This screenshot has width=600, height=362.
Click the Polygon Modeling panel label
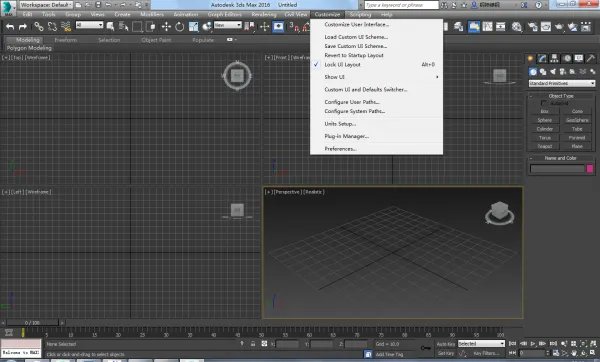point(29,48)
